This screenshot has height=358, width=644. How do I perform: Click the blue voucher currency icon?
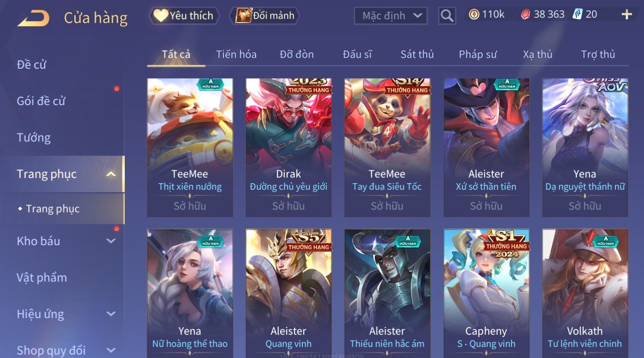point(577,15)
